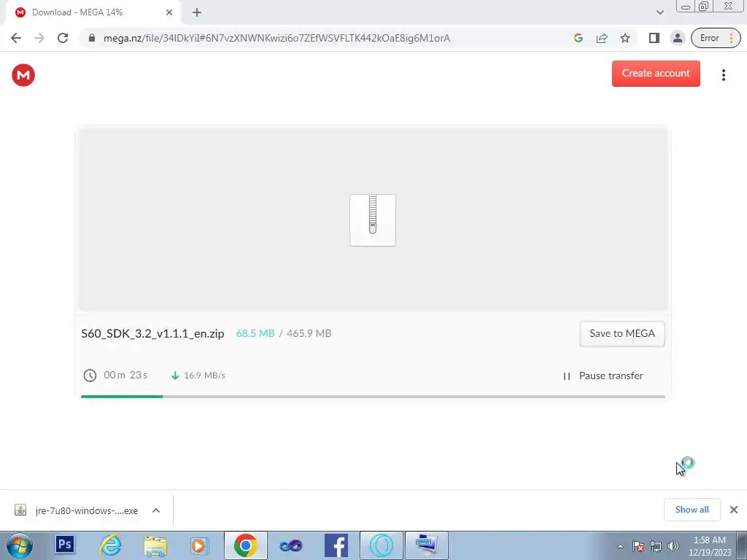Open the tab search dropdown

point(659,12)
